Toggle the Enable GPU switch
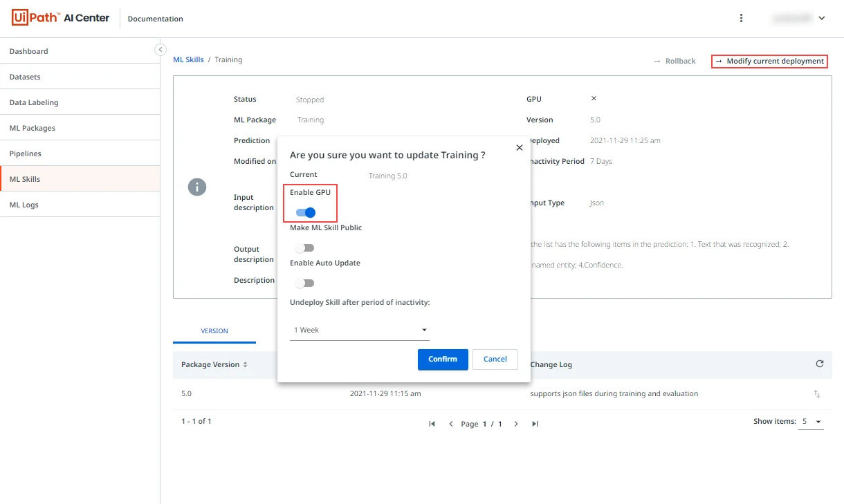Screen dimensions: 844x504 click(306, 212)
